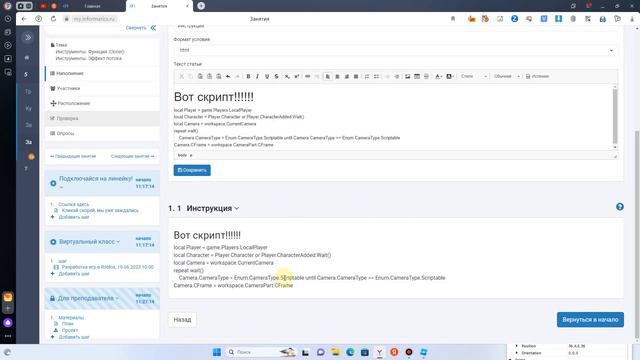This screenshot has height=360, width=640.
Task: Open the Проект material link
Action: (70, 330)
